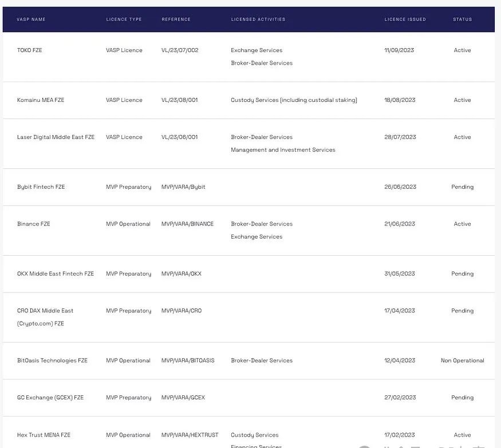The height and width of the screenshot is (448, 501).
Task: Select Exchange Services in the Binance row
Action: [x=257, y=237]
